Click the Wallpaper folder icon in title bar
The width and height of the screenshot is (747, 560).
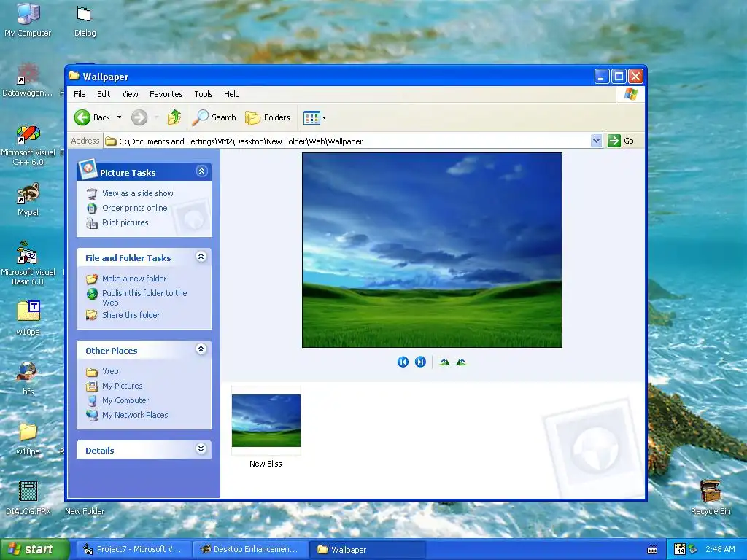[x=74, y=76]
